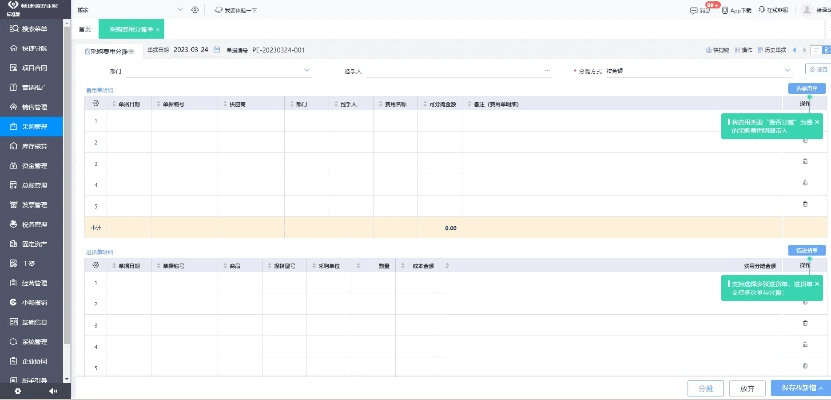Expand the top search box dropdown arrow
831x400 pixels.
180,10
